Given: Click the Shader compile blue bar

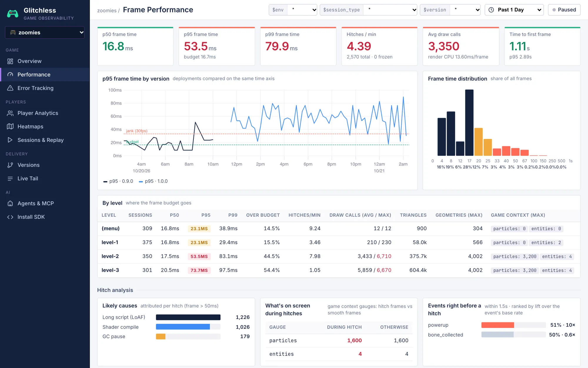Looking at the screenshot, I should pos(183,327).
